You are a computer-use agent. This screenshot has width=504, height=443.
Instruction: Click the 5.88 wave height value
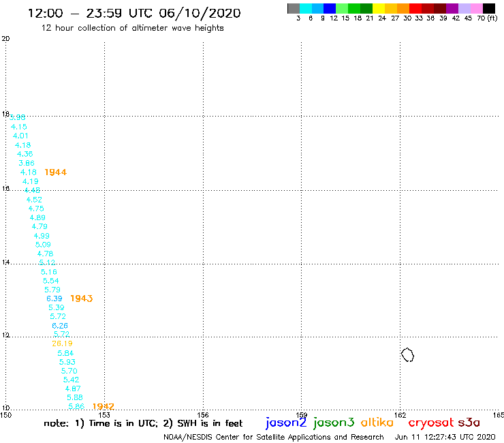[x=74, y=397]
